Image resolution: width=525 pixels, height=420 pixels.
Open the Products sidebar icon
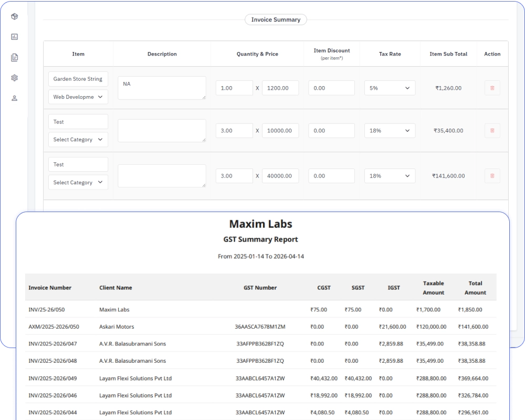(14, 16)
